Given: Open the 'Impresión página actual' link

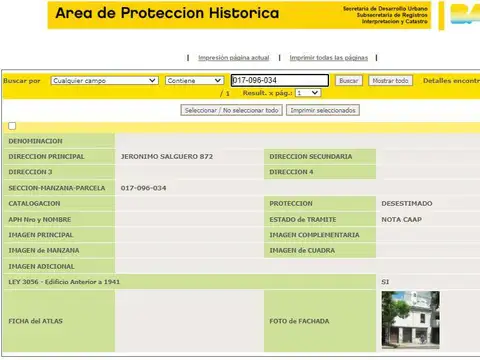Looking at the screenshot, I should point(234,58).
